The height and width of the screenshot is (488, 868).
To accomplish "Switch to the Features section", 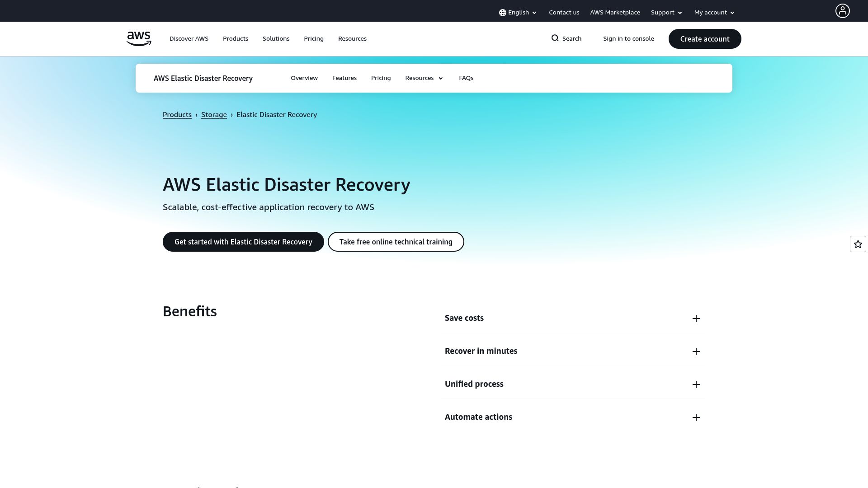I will click(x=344, y=78).
